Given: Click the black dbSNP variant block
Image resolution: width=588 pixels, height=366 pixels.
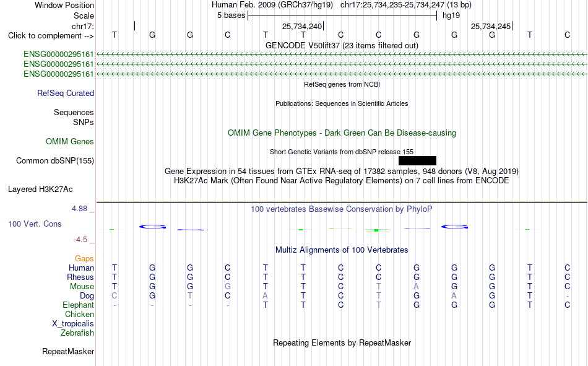Looking at the screenshot, I should click(x=417, y=160).
